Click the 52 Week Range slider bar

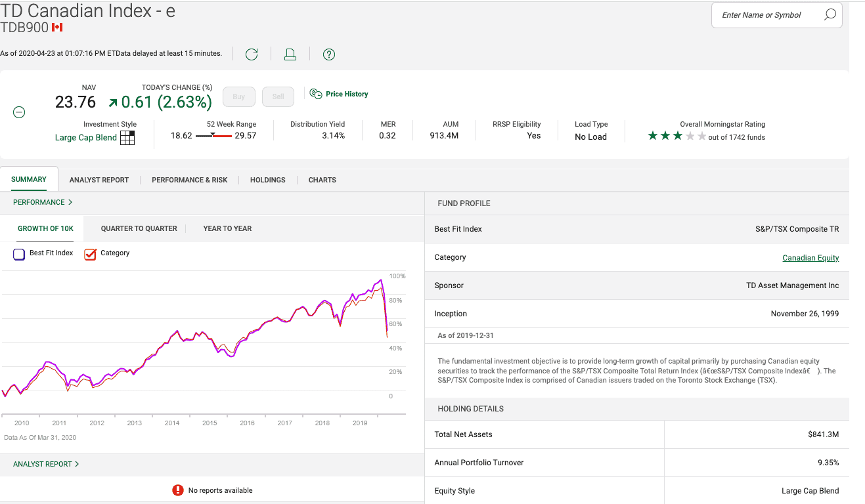coord(213,136)
